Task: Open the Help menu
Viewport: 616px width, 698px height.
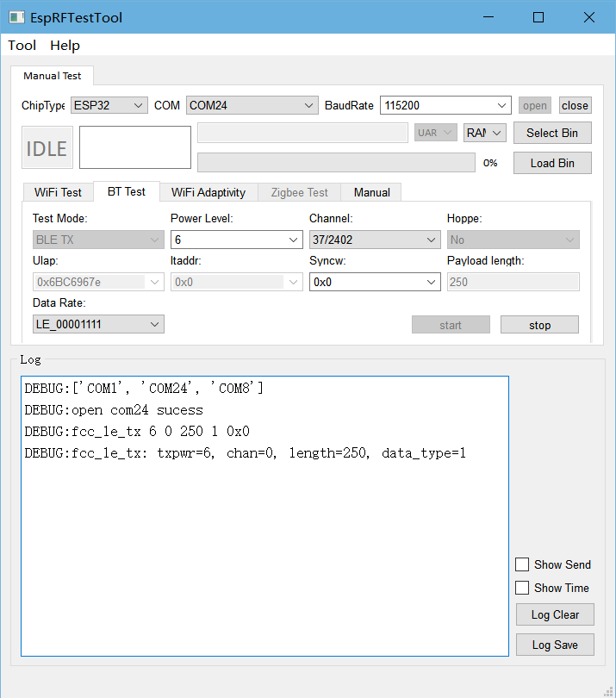Action: click(65, 46)
